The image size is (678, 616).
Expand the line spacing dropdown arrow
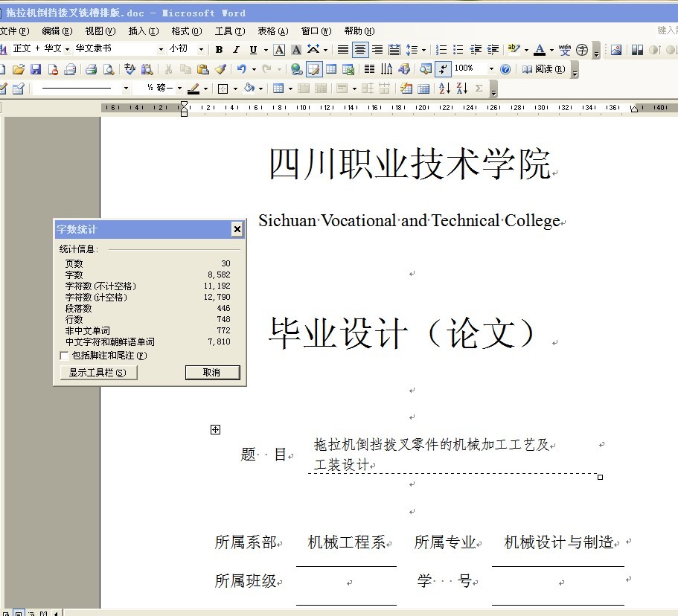(423, 50)
